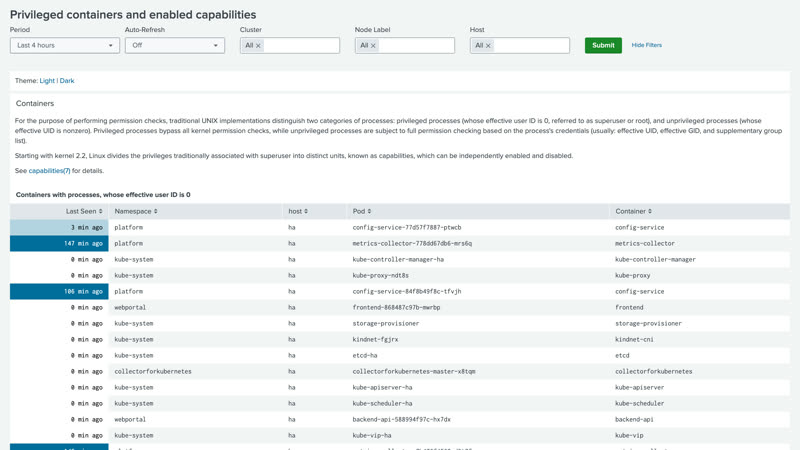
Task: Open the Period dropdown showing Last 4 hours
Action: [64, 45]
